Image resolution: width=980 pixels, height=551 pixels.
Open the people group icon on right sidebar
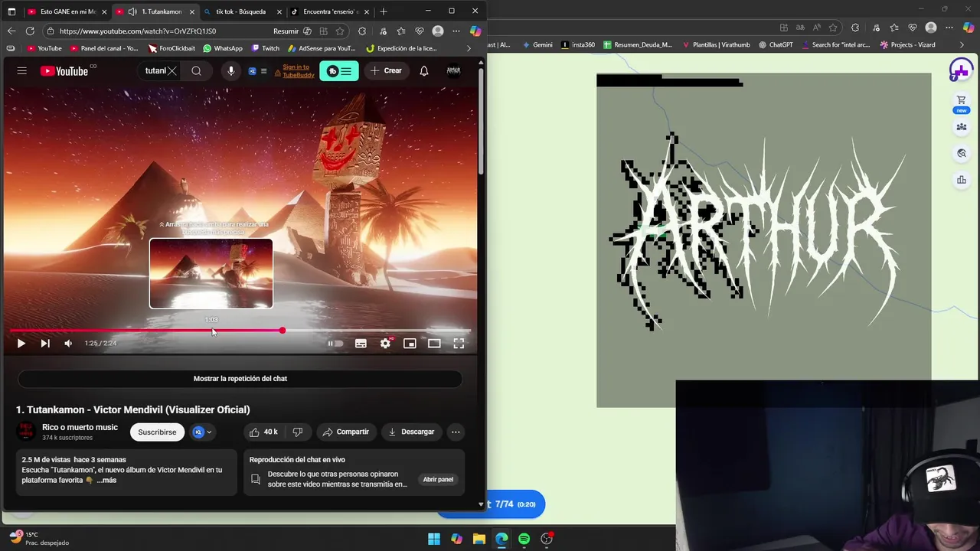[962, 127]
